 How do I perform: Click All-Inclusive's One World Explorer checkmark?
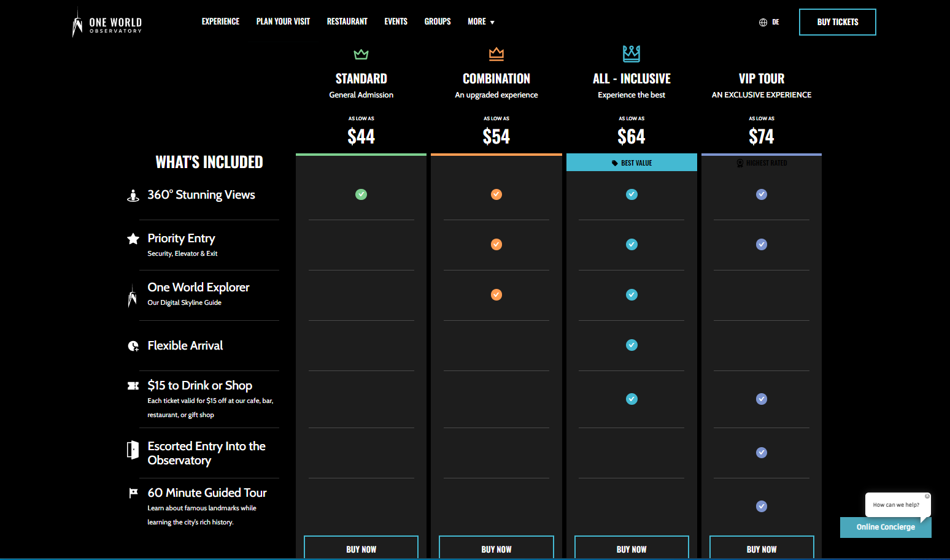click(x=631, y=295)
